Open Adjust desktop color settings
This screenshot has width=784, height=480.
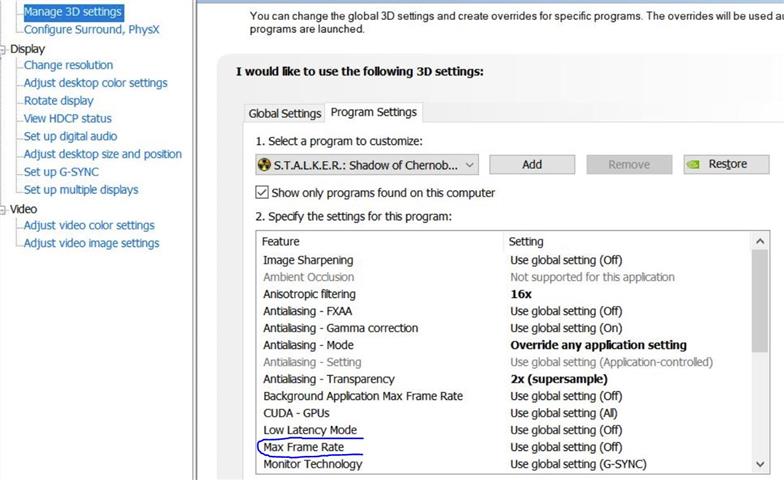pyautogui.click(x=96, y=83)
